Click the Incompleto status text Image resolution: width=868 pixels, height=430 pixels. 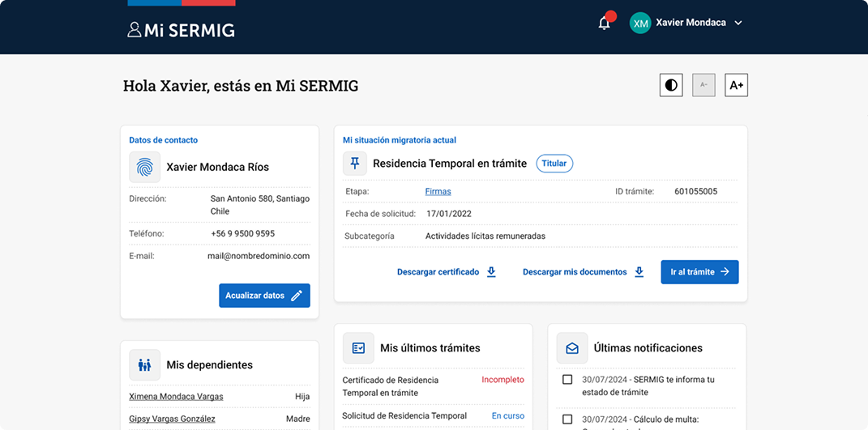(502, 380)
